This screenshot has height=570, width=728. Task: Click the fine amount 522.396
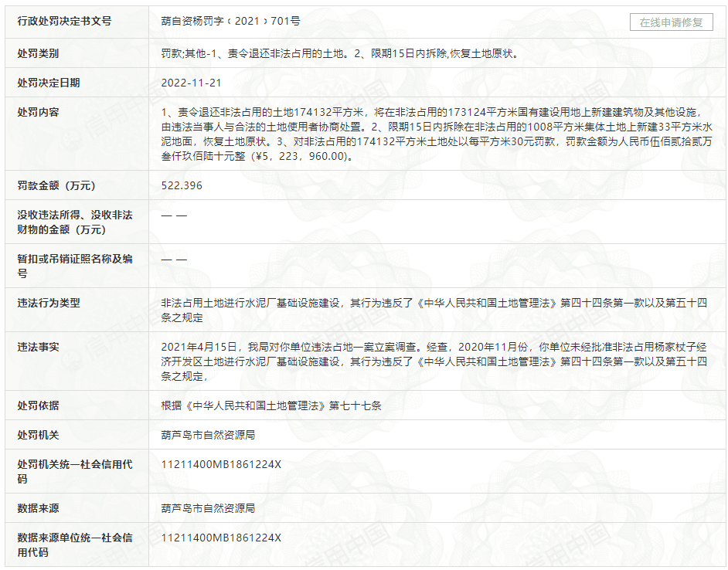pos(182,186)
